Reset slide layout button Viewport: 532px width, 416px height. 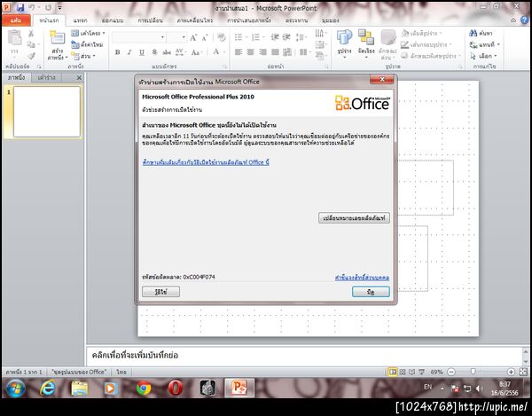point(87,44)
